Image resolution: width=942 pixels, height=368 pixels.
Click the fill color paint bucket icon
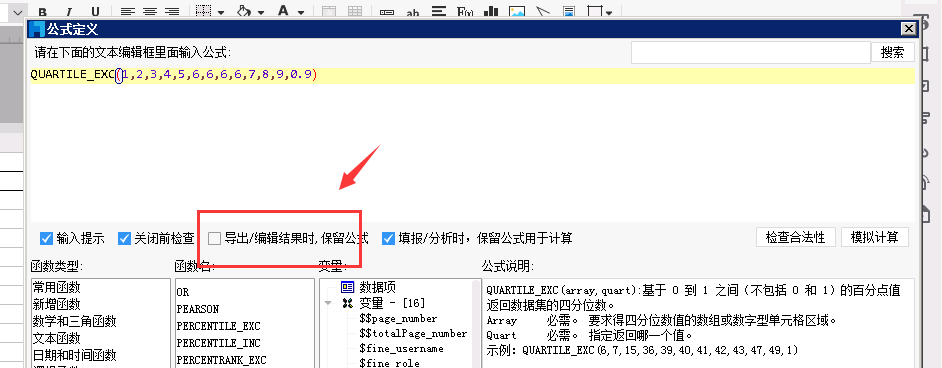(x=244, y=11)
